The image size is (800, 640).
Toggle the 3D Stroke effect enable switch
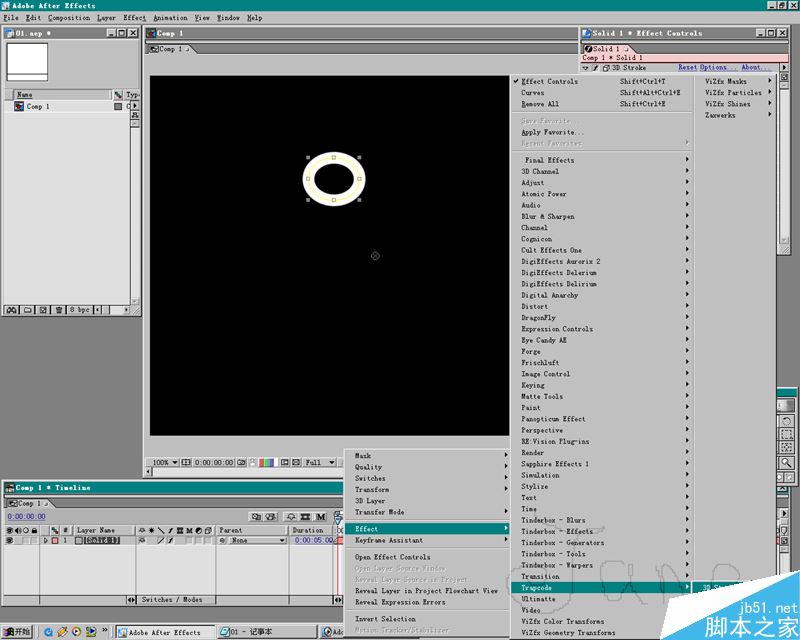click(594, 68)
